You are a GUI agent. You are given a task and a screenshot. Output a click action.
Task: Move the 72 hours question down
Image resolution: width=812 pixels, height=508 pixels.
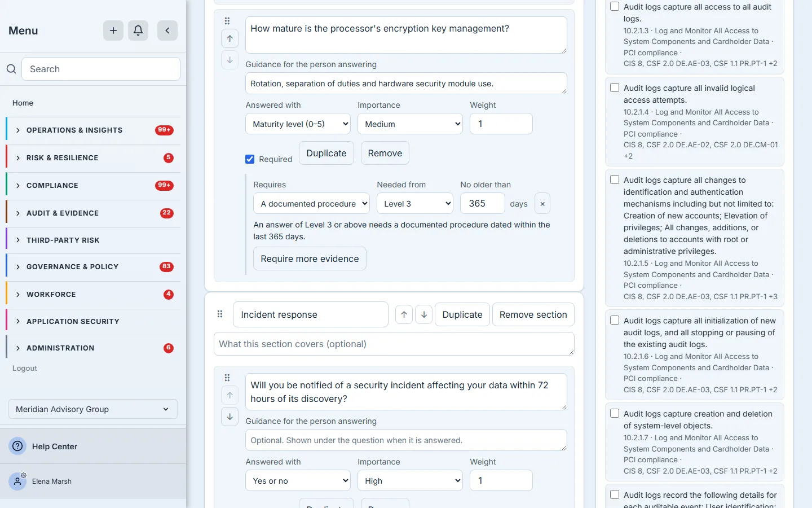click(x=230, y=417)
